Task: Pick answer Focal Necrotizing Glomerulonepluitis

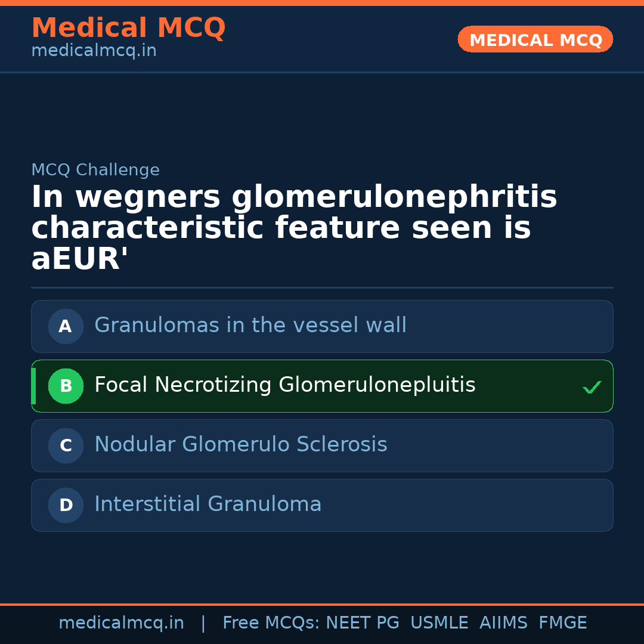Action: point(284,385)
